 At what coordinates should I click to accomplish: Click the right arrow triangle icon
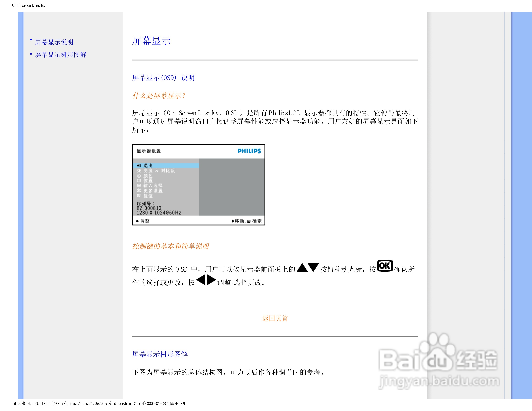[211, 280]
